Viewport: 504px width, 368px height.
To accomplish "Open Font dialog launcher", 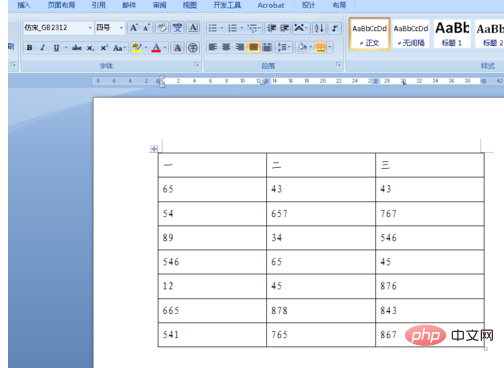I will tap(197, 65).
